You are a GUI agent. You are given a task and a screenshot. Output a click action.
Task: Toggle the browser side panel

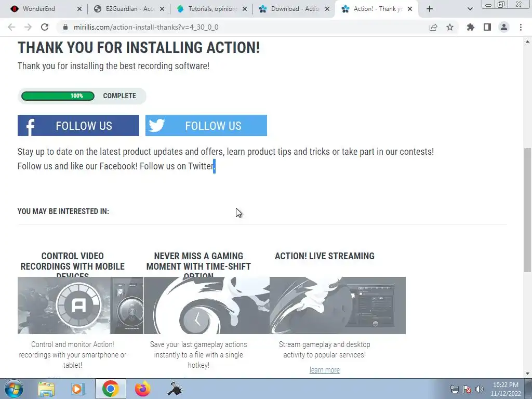click(487, 27)
